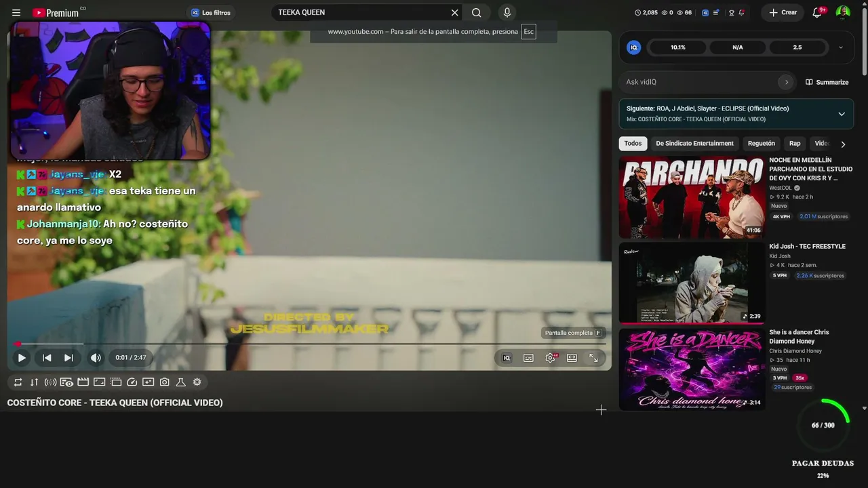Show more chips with the right arrow

(x=843, y=144)
